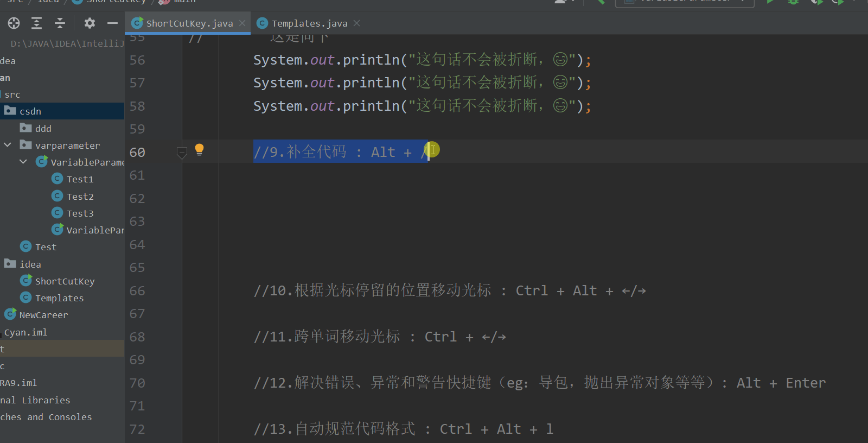Image resolution: width=868 pixels, height=443 pixels.
Task: Click the fold marker beside line 60
Action: point(182,153)
